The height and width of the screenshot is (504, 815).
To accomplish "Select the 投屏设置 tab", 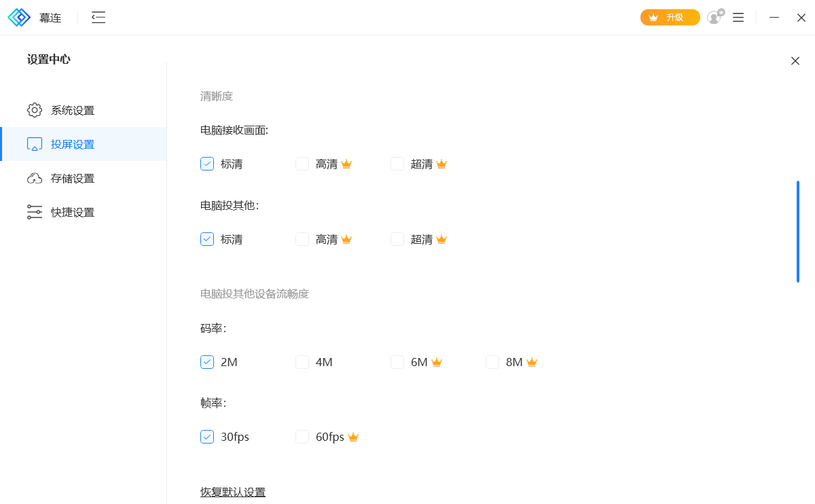I will point(83,144).
